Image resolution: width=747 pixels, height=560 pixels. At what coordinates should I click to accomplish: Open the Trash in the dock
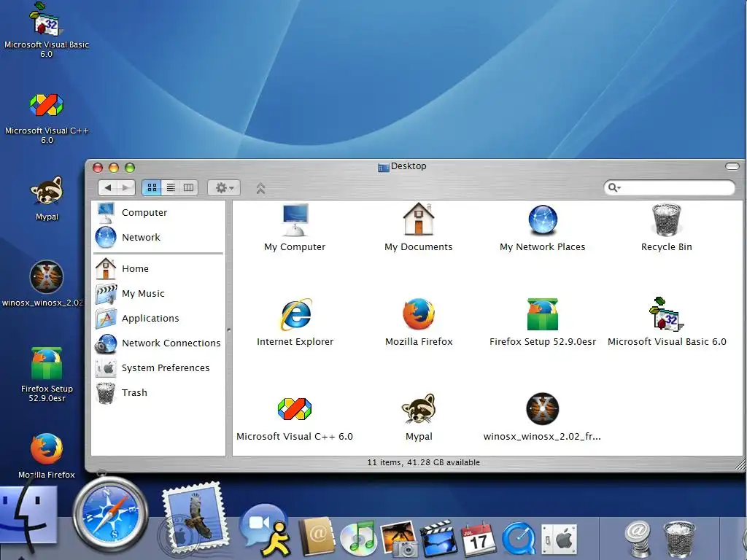pyautogui.click(x=679, y=539)
